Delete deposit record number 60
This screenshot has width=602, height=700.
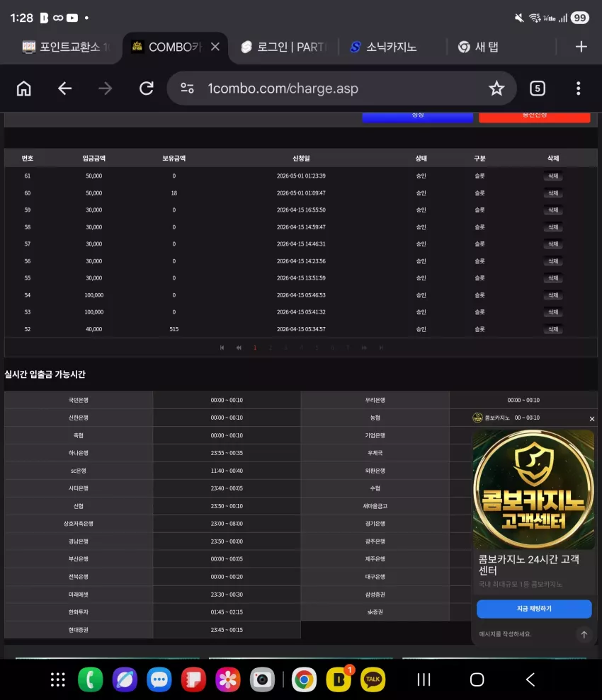click(553, 193)
